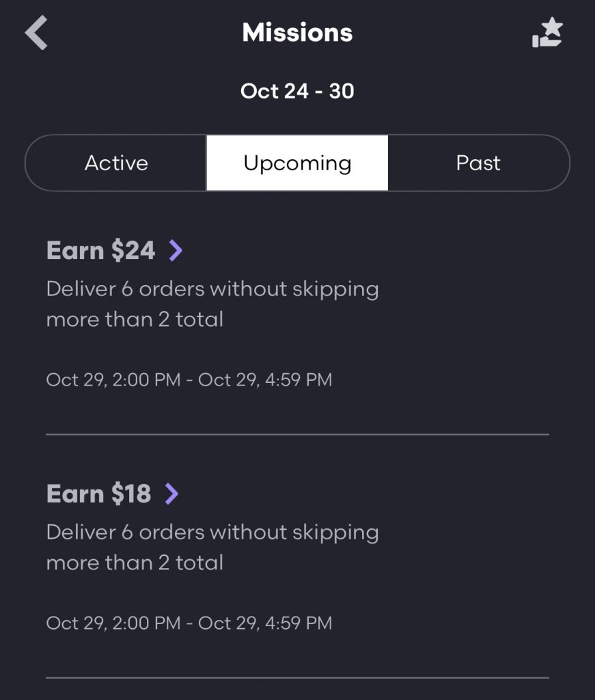Open the rewards star-in-hand icon
Screen dimensions: 595x700
[x=547, y=33]
